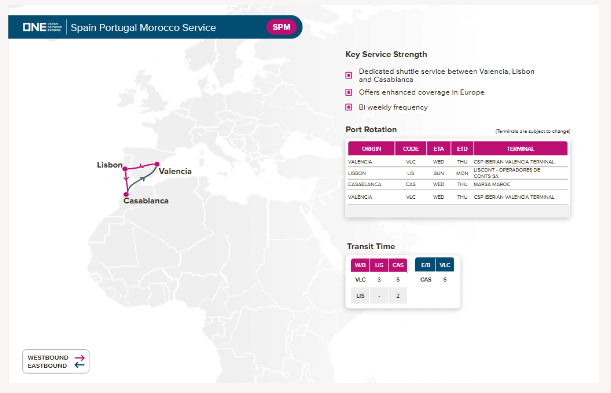The height and width of the screenshot is (393, 611).
Task: Click the dedicated shuttle service bullet icon
Action: pyautogui.click(x=349, y=75)
